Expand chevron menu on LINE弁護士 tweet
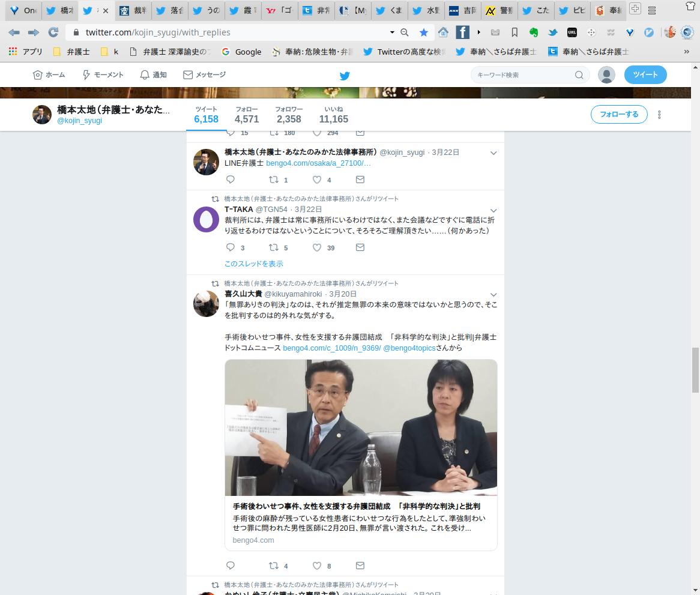Image resolution: width=700 pixels, height=595 pixels. 493,153
